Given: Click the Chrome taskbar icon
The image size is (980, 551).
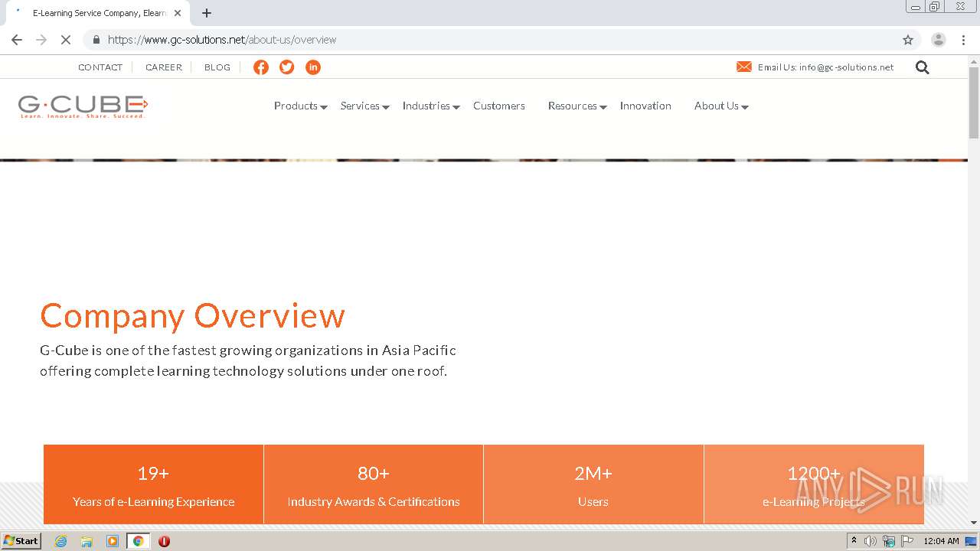Looking at the screenshot, I should click(x=138, y=541).
